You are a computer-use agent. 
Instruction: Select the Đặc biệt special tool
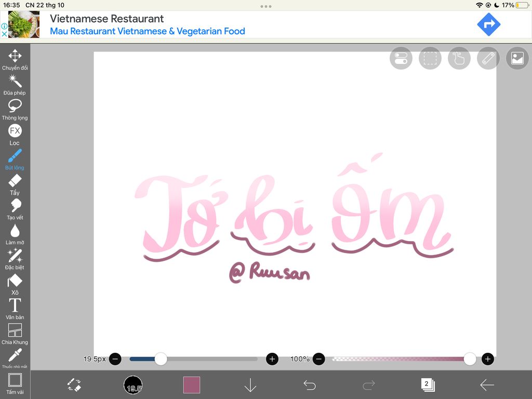15,259
